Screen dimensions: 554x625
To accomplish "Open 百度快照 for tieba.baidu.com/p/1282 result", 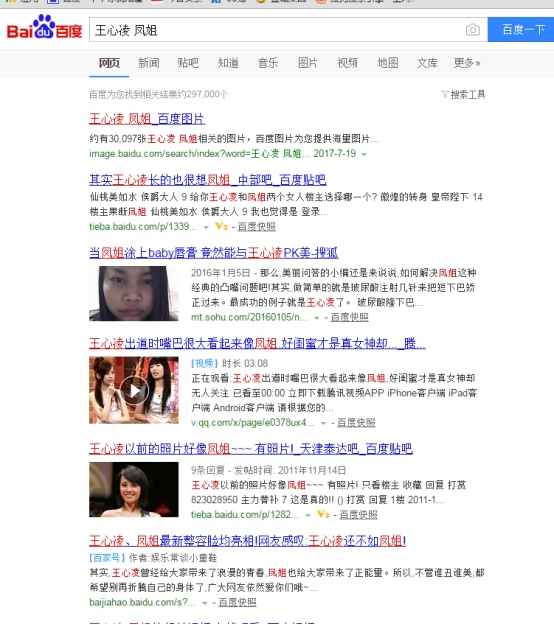I will click(358, 515).
